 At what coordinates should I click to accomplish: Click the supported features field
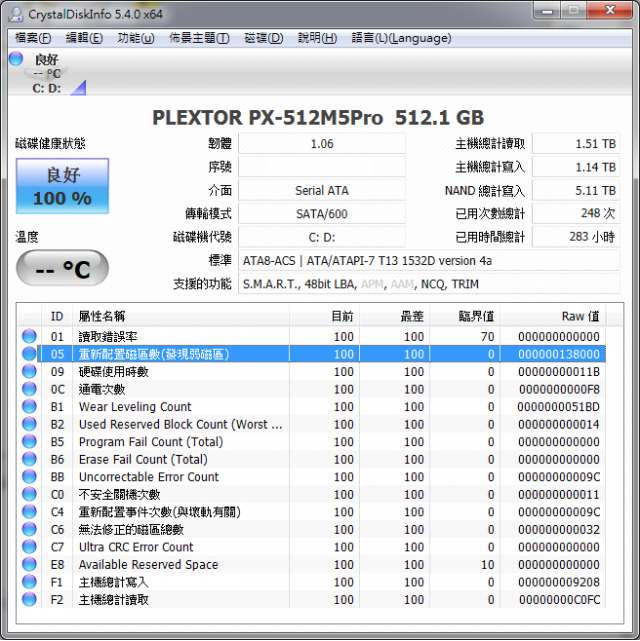pos(429,284)
